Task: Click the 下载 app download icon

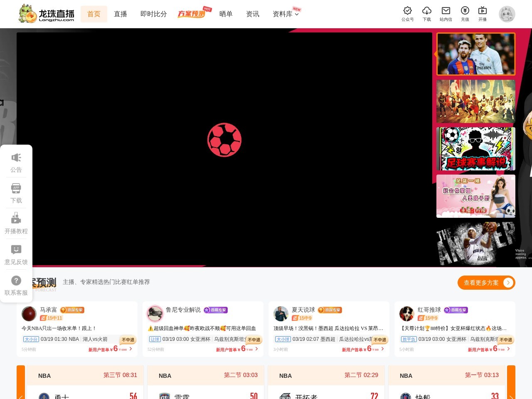Action: (x=426, y=11)
